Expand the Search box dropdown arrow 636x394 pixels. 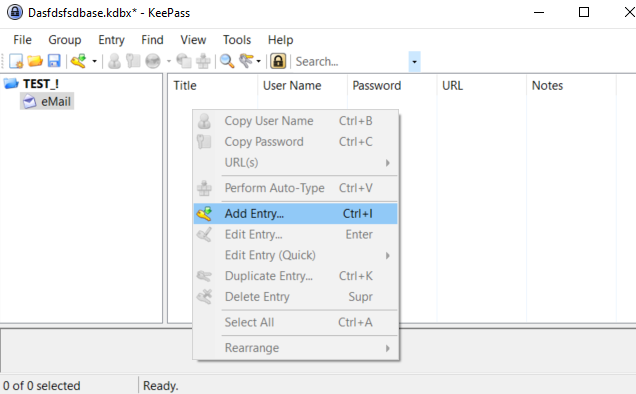point(414,62)
